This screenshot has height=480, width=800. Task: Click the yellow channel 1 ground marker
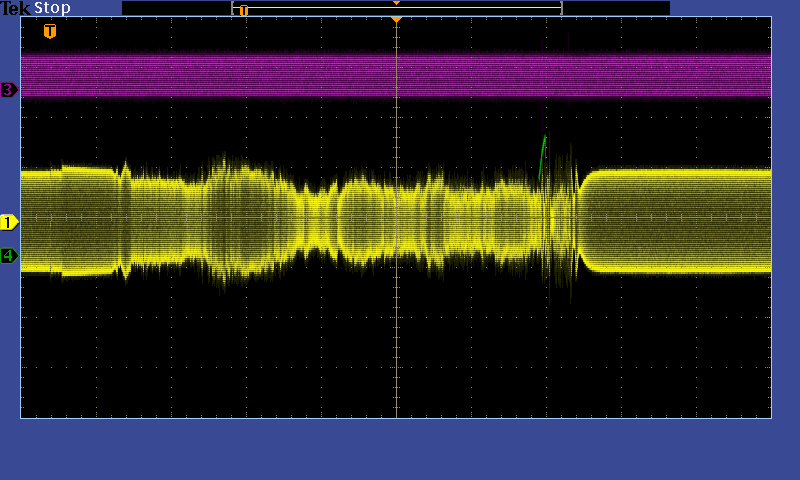pos(9,222)
